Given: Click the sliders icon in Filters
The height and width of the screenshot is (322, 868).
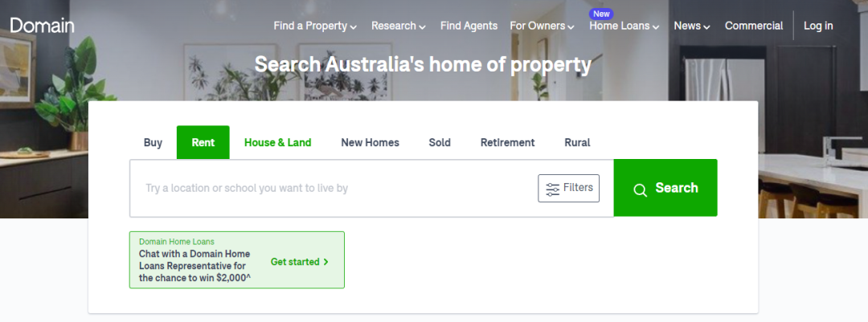Looking at the screenshot, I should click(552, 190).
